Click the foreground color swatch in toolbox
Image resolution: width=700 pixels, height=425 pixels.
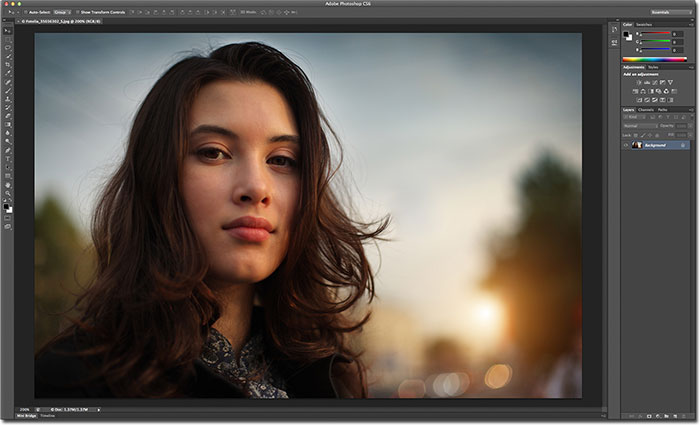6,207
